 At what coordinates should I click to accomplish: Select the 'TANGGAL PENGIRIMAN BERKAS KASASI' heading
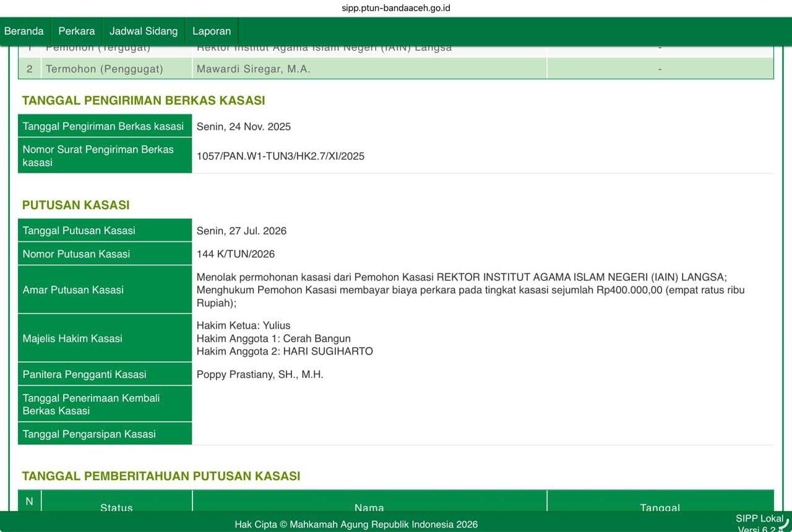click(144, 100)
